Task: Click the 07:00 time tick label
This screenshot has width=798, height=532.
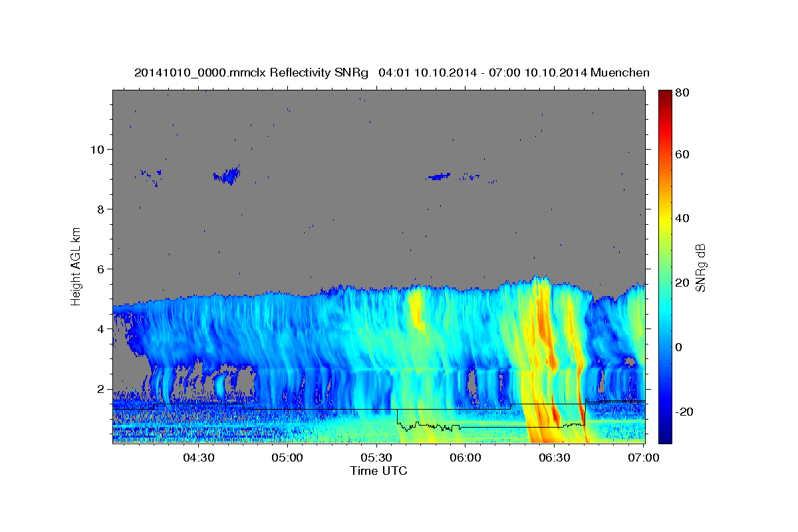Action: point(644,458)
